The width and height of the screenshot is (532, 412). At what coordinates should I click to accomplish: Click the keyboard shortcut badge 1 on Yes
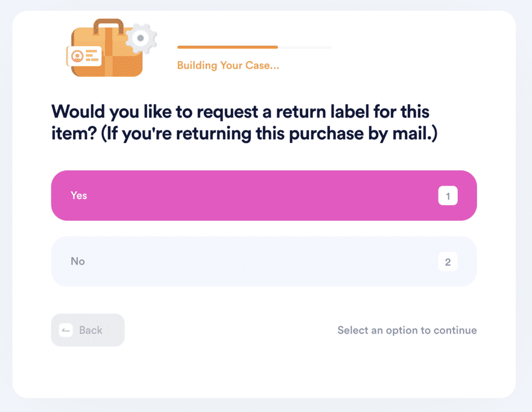[448, 195]
